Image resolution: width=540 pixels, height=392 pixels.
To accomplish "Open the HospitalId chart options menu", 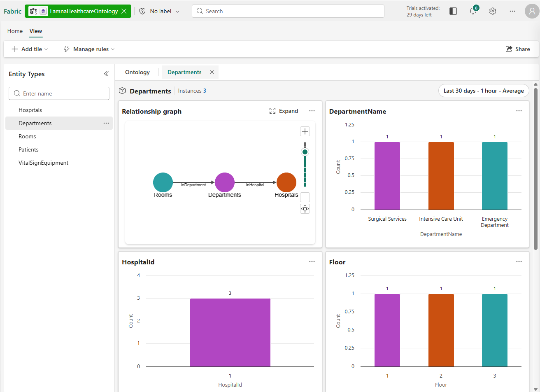I will click(x=312, y=261).
